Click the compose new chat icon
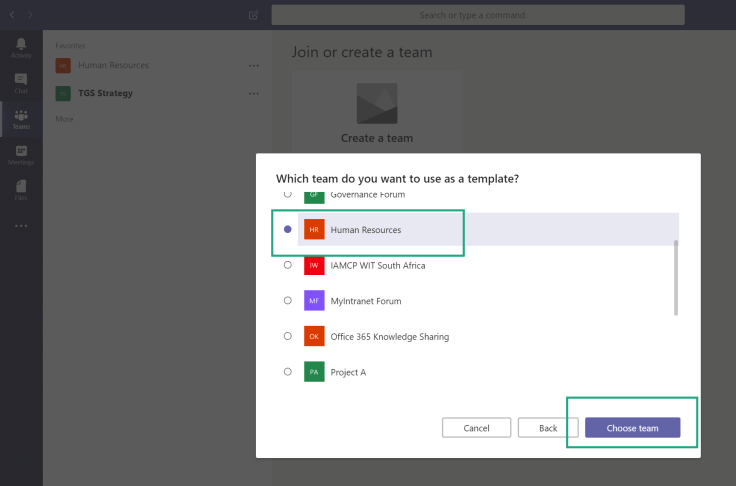736x486 pixels. (253, 15)
